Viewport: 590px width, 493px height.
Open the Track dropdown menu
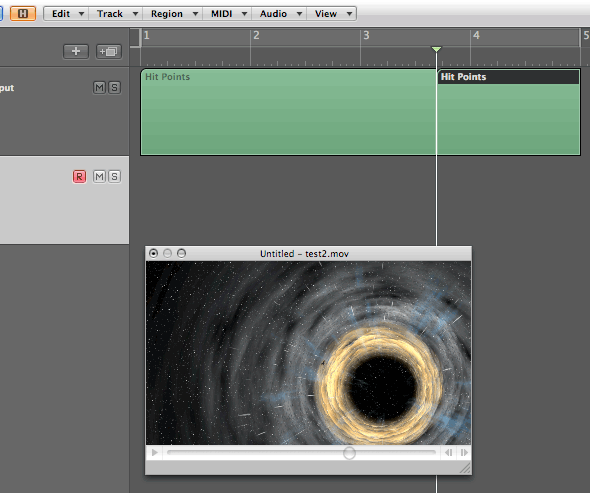[x=116, y=14]
